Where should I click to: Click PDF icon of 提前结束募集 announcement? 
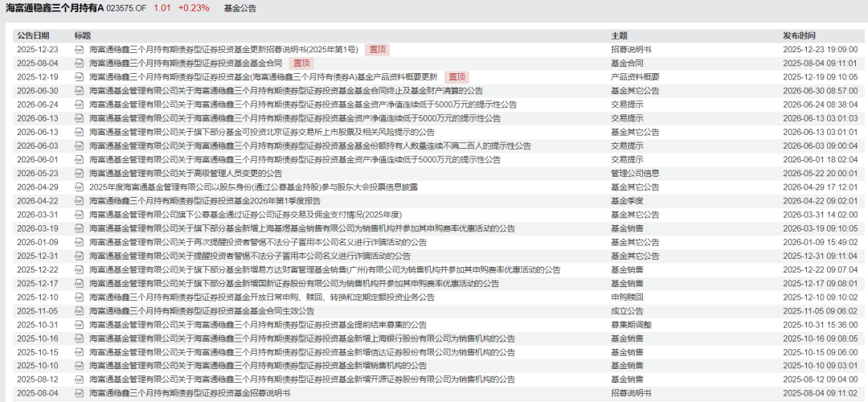(79, 325)
